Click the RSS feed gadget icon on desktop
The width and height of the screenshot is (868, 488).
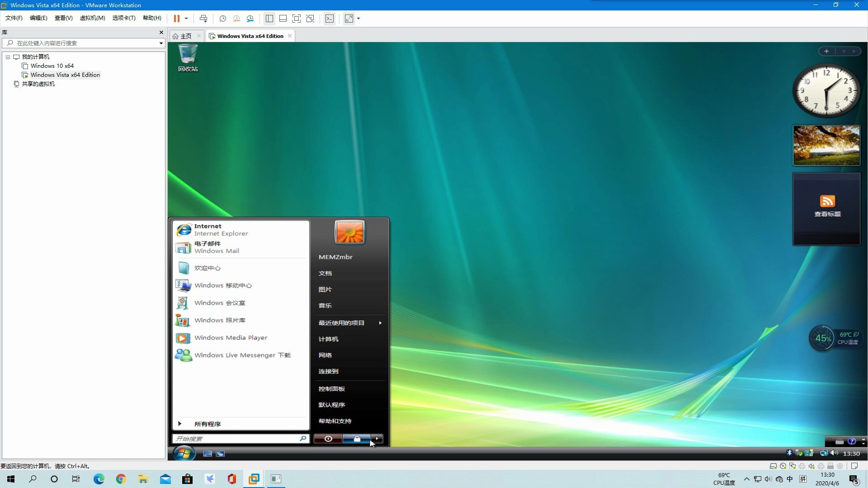pos(827,201)
